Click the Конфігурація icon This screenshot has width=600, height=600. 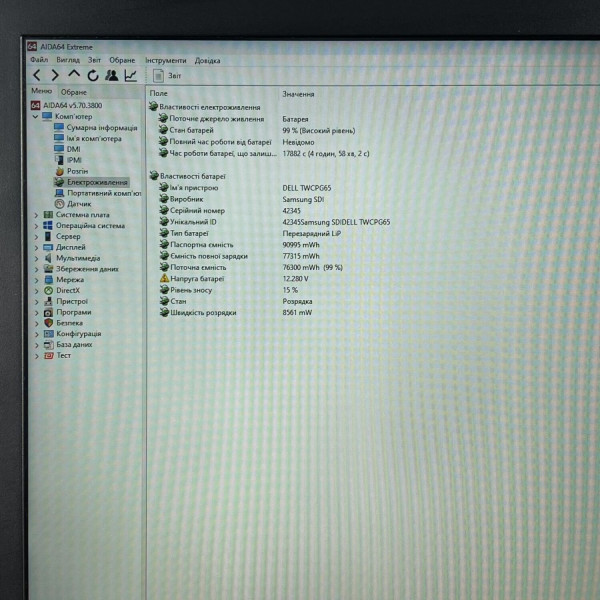(x=49, y=334)
